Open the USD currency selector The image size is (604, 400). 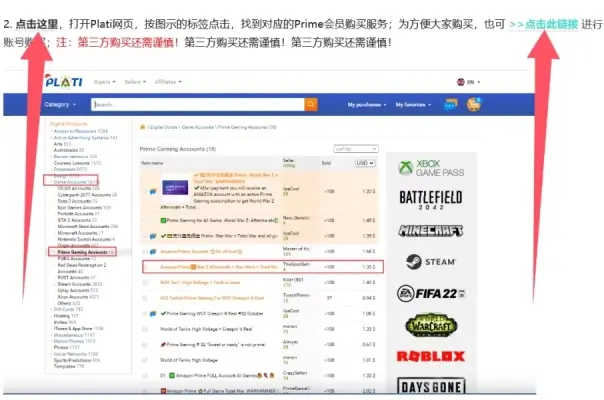coord(365,163)
